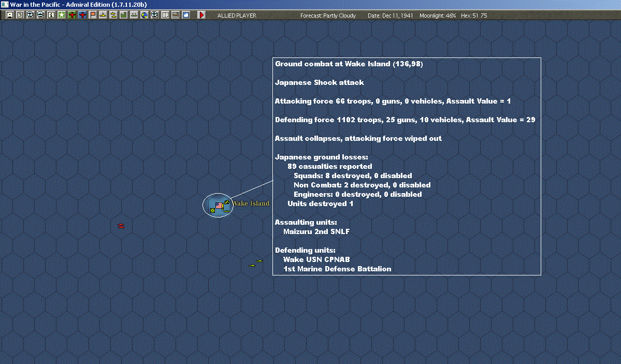The width and height of the screenshot is (621, 364).
Task: Select the yellow task force southeast of Wake
Action: pos(255,263)
